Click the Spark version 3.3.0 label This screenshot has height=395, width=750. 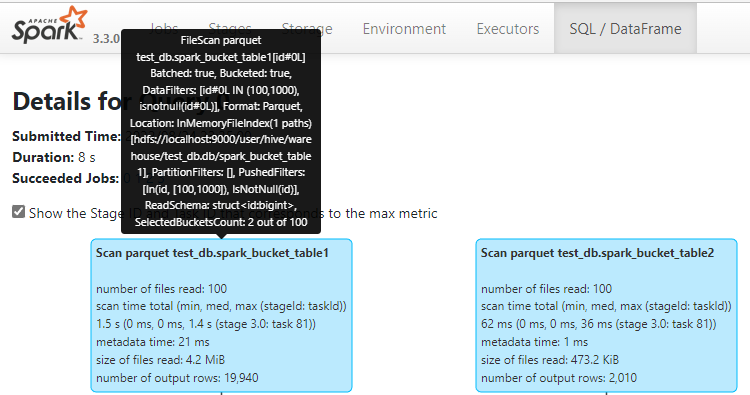(106, 39)
